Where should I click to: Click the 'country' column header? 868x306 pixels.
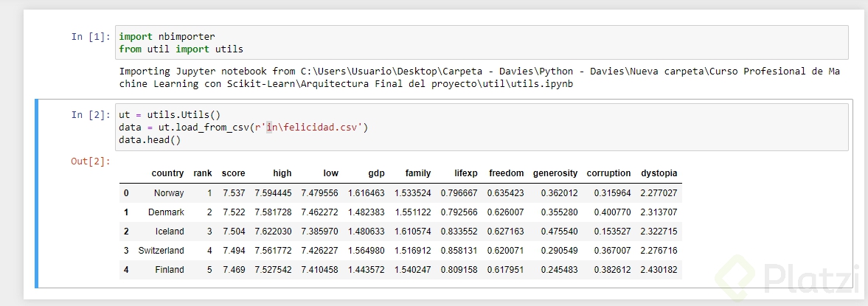167,173
